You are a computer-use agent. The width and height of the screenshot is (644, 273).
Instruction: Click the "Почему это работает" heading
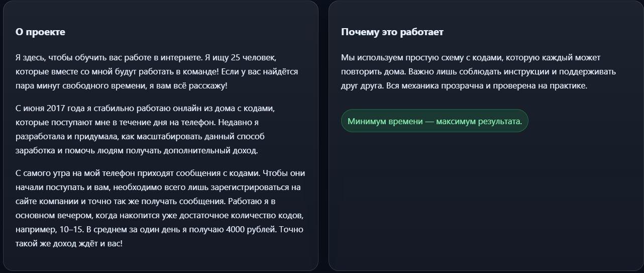tap(392, 32)
